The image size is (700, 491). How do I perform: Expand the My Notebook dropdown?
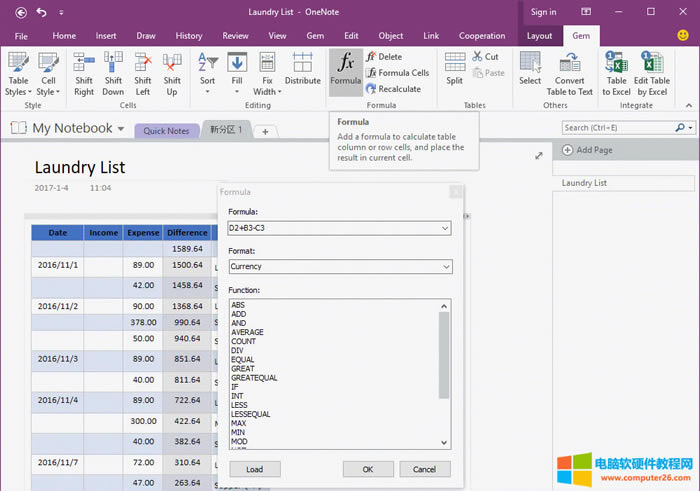coord(121,129)
